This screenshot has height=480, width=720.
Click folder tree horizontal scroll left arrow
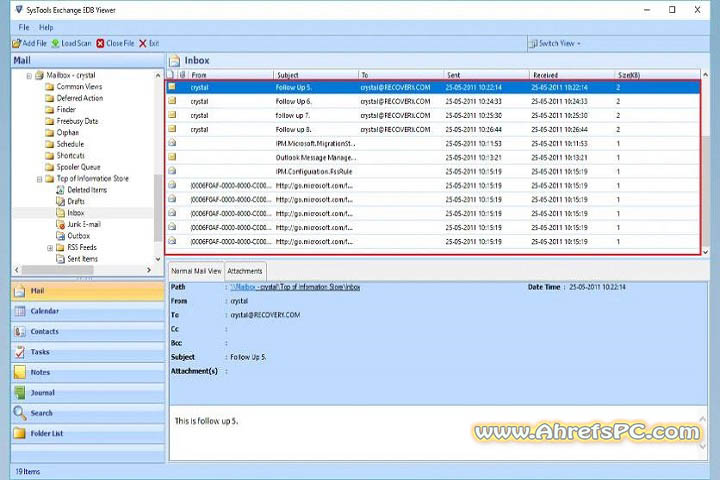point(17,270)
